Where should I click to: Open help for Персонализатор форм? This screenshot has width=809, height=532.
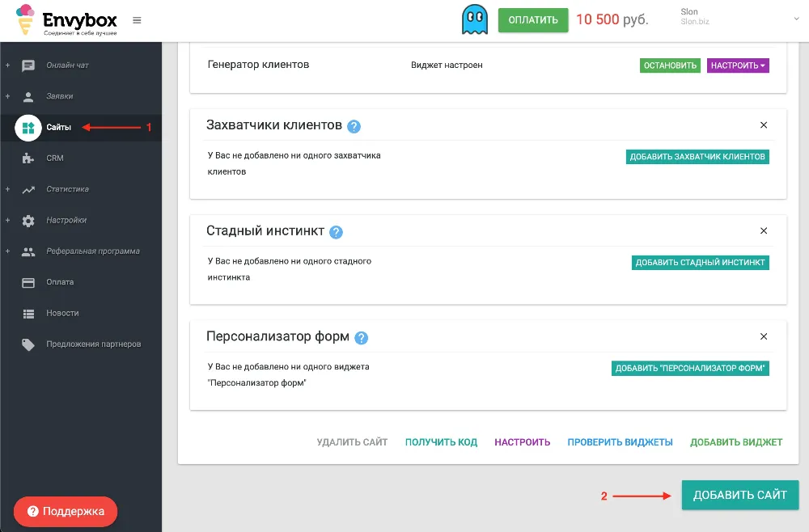tap(361, 338)
